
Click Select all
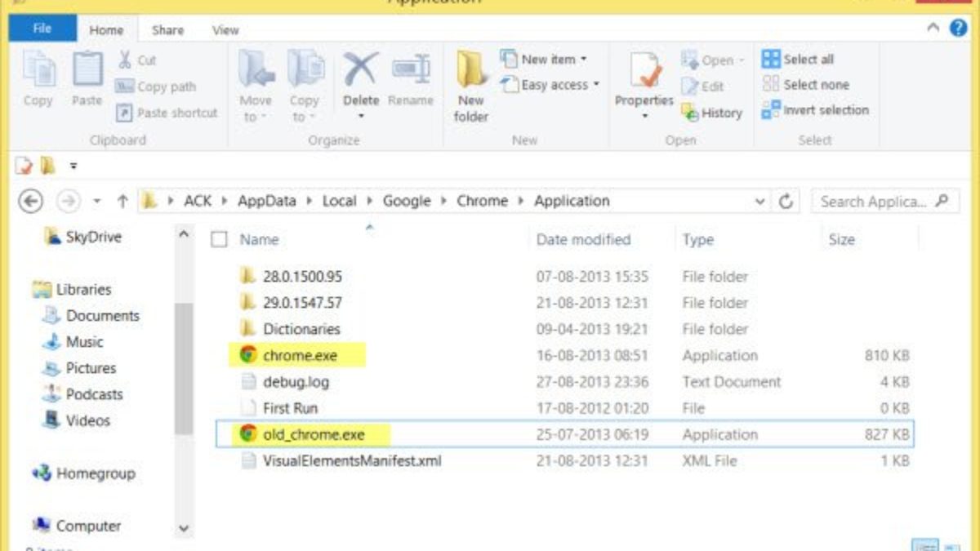(x=798, y=59)
